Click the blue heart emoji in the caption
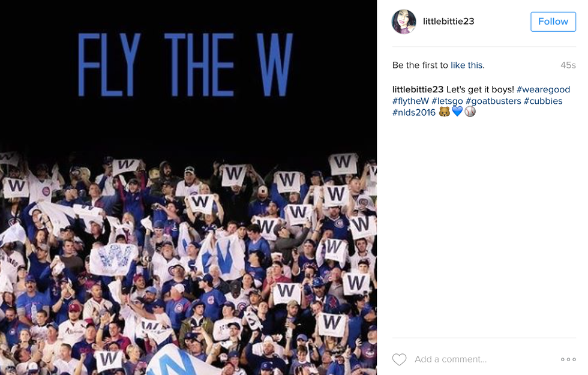Image resolution: width=588 pixels, height=375 pixels. point(457,112)
